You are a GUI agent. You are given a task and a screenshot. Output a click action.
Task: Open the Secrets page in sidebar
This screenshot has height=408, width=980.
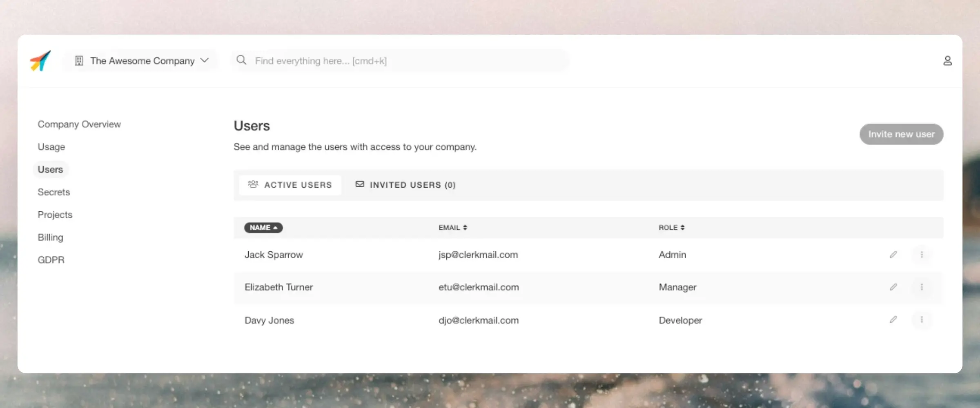53,192
